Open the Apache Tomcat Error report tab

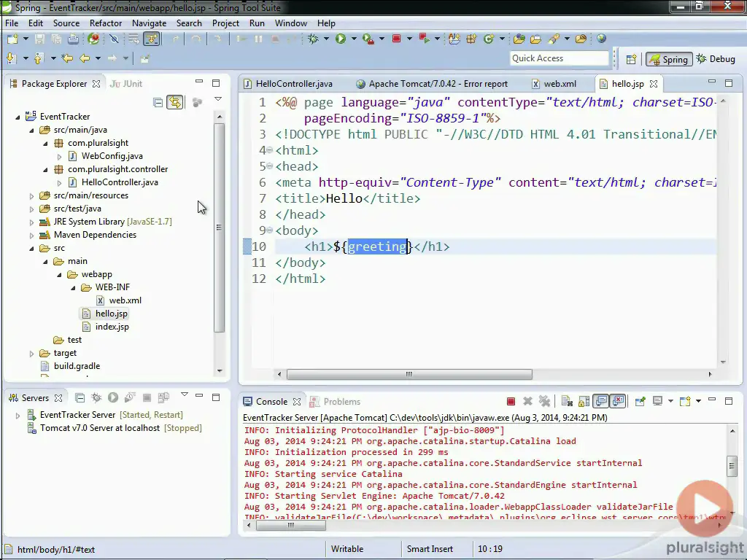tap(432, 84)
